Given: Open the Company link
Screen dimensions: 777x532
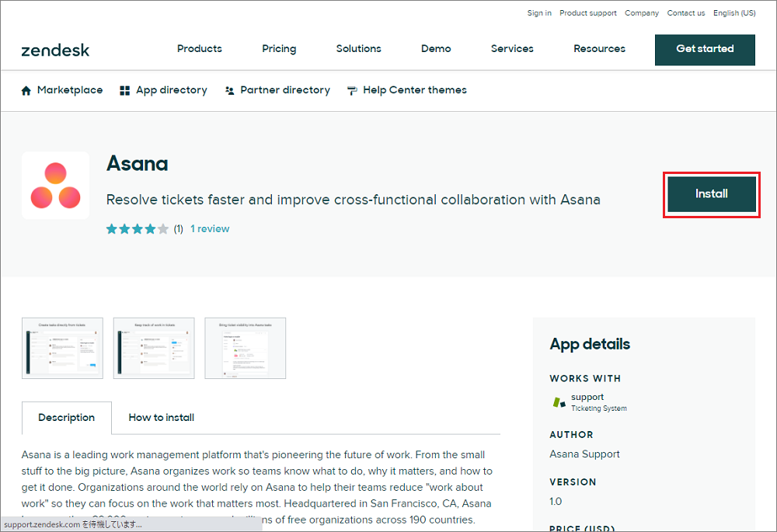Looking at the screenshot, I should pos(642,13).
